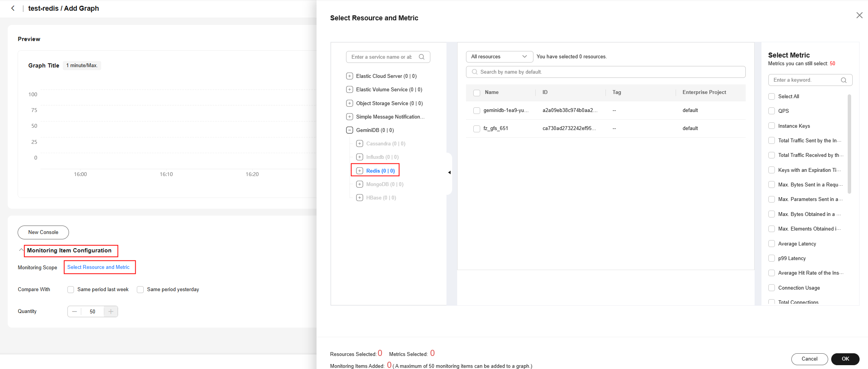
Task: Close the Select Resource and Metric panel
Action: tap(859, 15)
